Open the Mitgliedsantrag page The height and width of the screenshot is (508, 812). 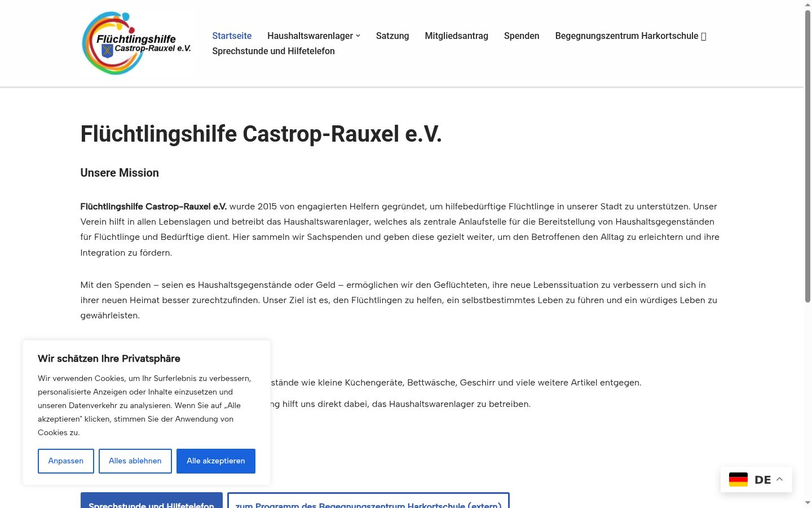pyautogui.click(x=457, y=36)
